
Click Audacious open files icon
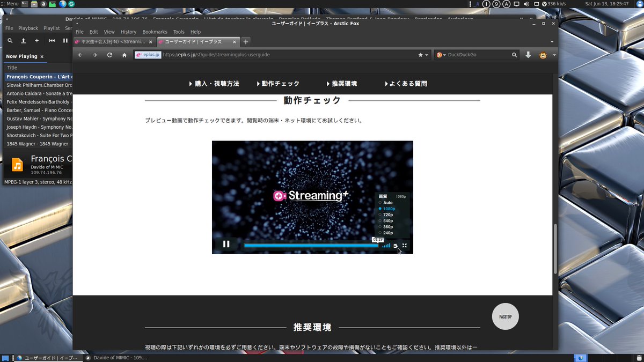23,41
